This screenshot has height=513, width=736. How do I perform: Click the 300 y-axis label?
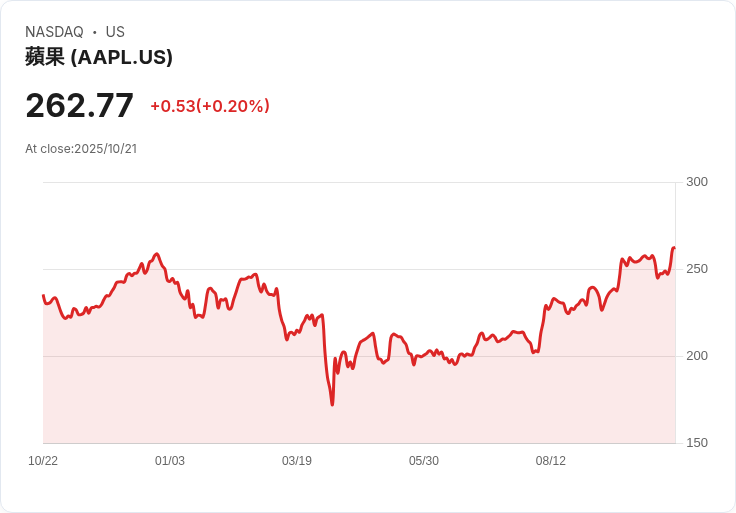(697, 182)
